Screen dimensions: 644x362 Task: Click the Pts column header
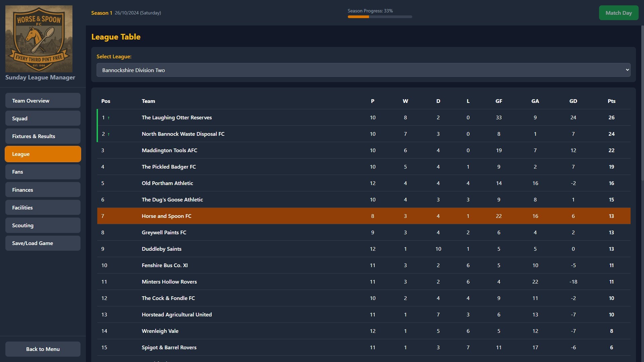611,101
